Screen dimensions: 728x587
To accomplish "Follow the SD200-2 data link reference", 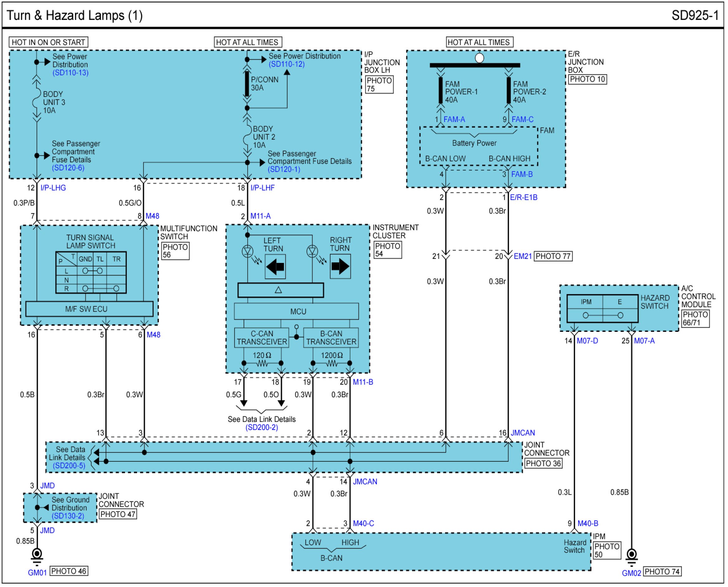I will (262, 428).
